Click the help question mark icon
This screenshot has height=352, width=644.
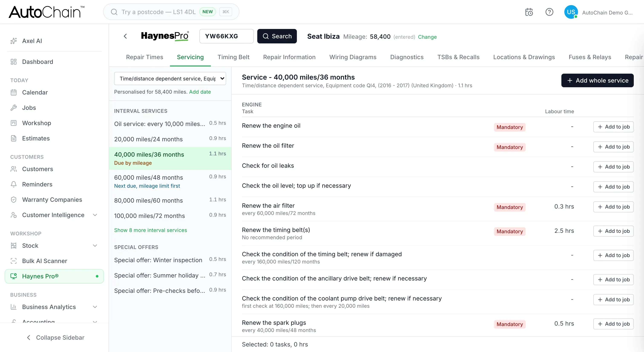[549, 12]
